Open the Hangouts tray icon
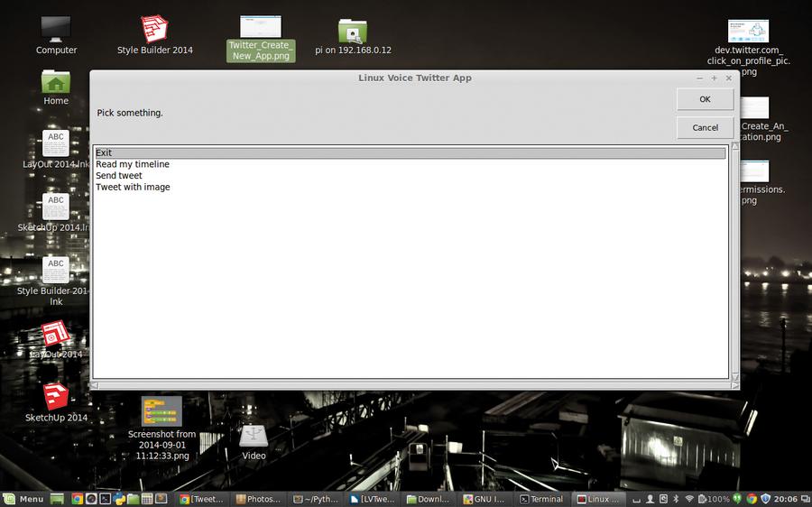 click(737, 499)
